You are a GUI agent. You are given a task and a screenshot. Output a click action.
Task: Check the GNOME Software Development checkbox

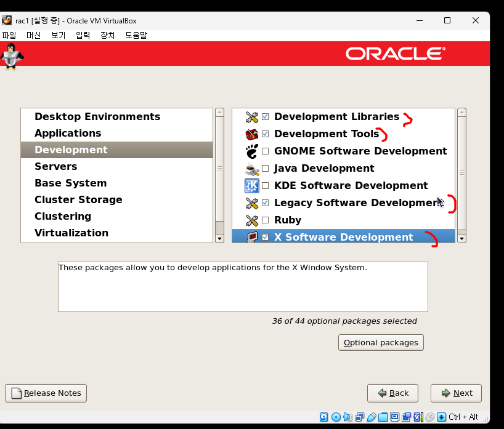265,151
